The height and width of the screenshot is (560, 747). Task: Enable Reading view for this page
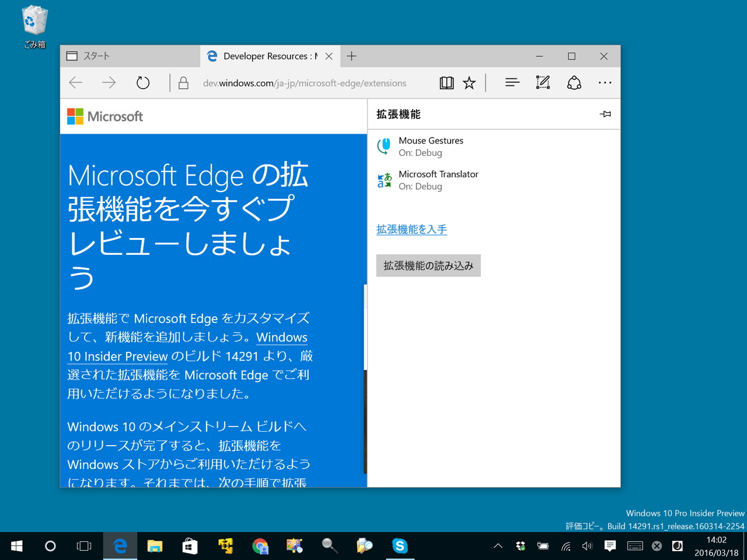pos(446,82)
